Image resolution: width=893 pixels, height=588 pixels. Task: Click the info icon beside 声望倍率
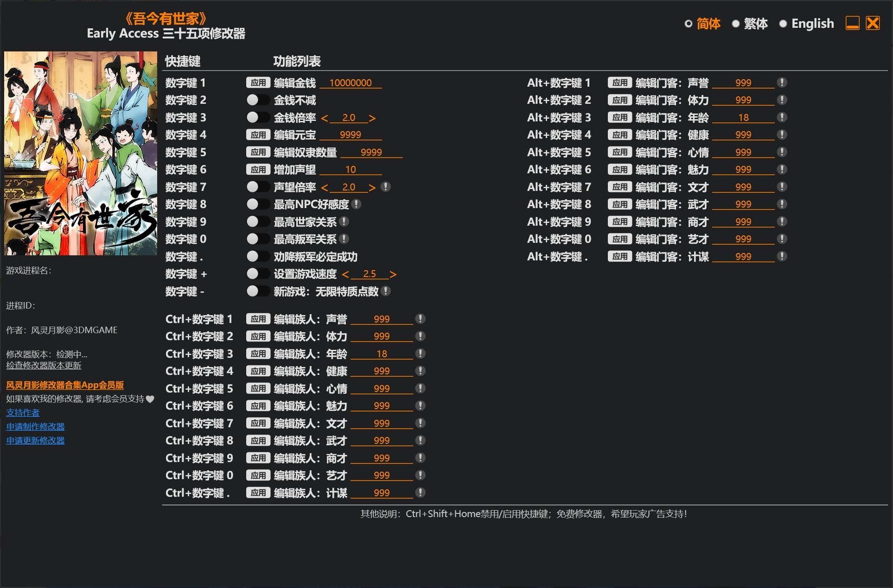(386, 187)
